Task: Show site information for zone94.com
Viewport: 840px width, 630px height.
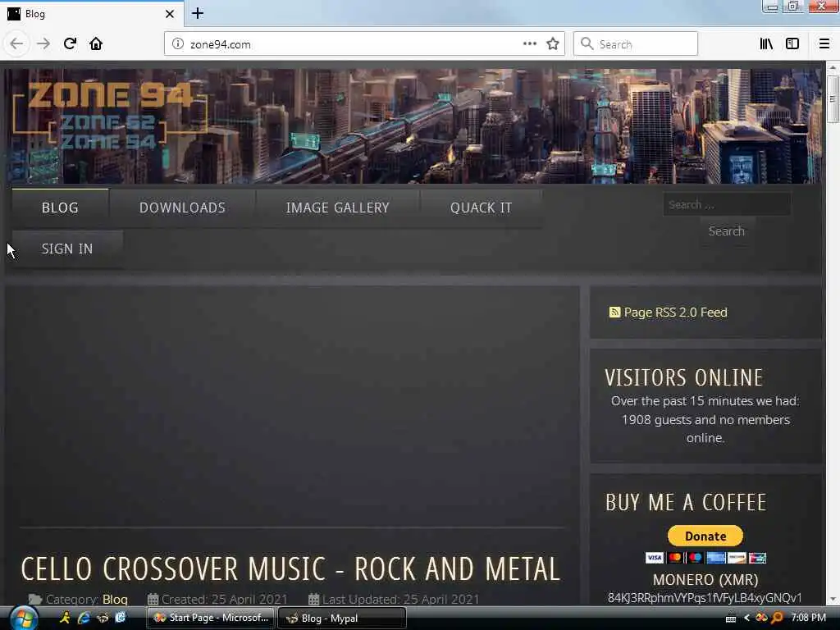Action: 178,44
